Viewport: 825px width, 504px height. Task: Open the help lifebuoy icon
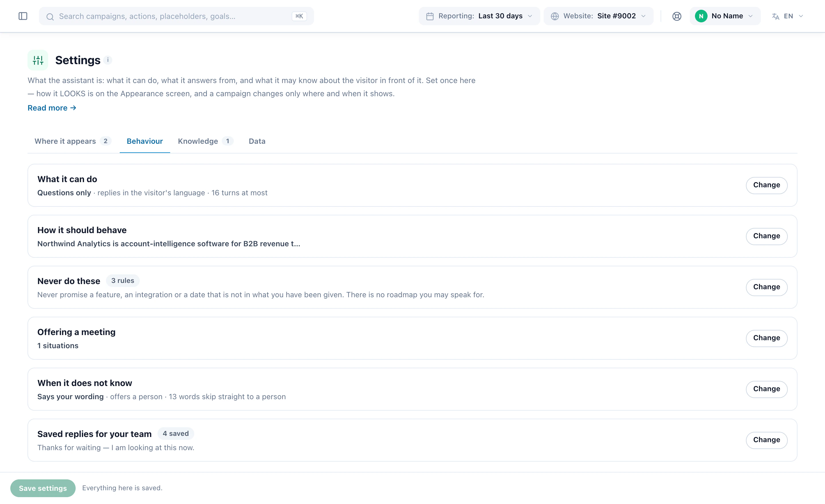677,16
